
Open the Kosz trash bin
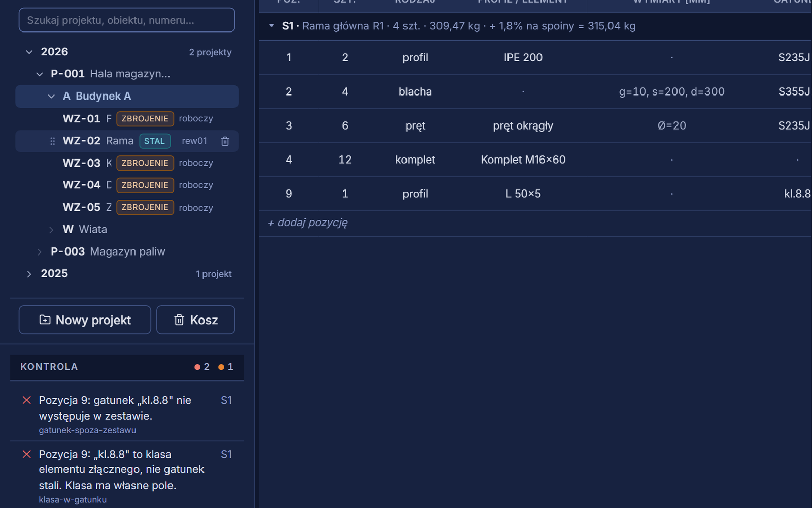click(x=195, y=320)
